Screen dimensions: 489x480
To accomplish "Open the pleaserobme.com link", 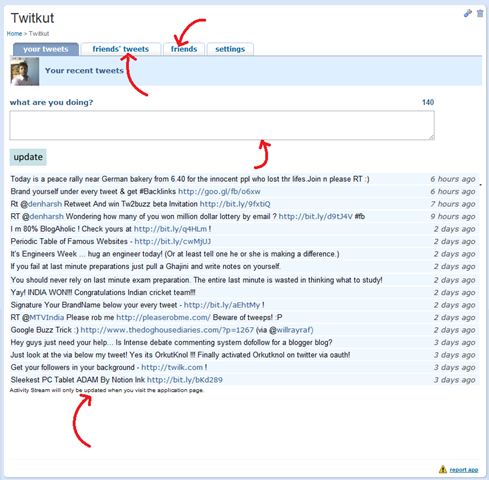I will [163, 317].
